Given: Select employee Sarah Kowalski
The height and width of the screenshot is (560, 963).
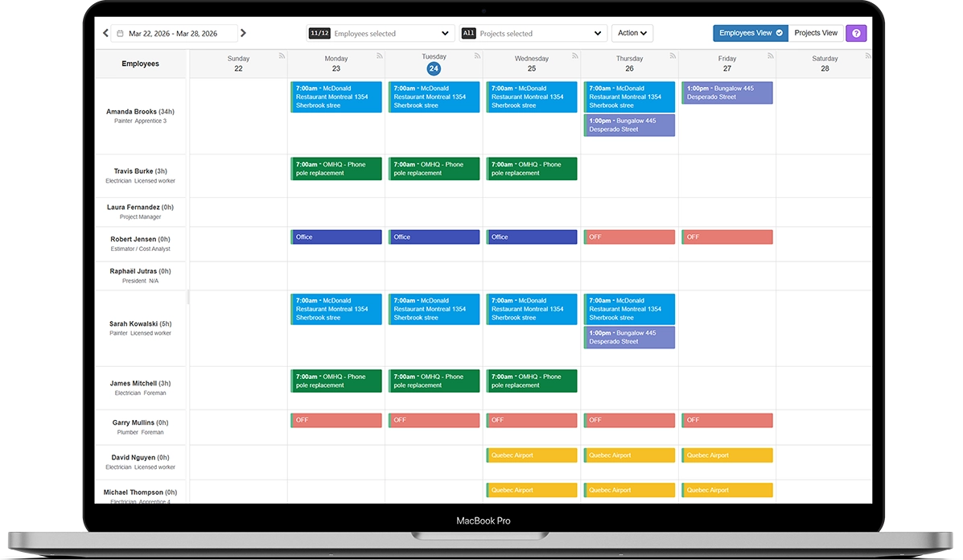Looking at the screenshot, I should [140, 328].
